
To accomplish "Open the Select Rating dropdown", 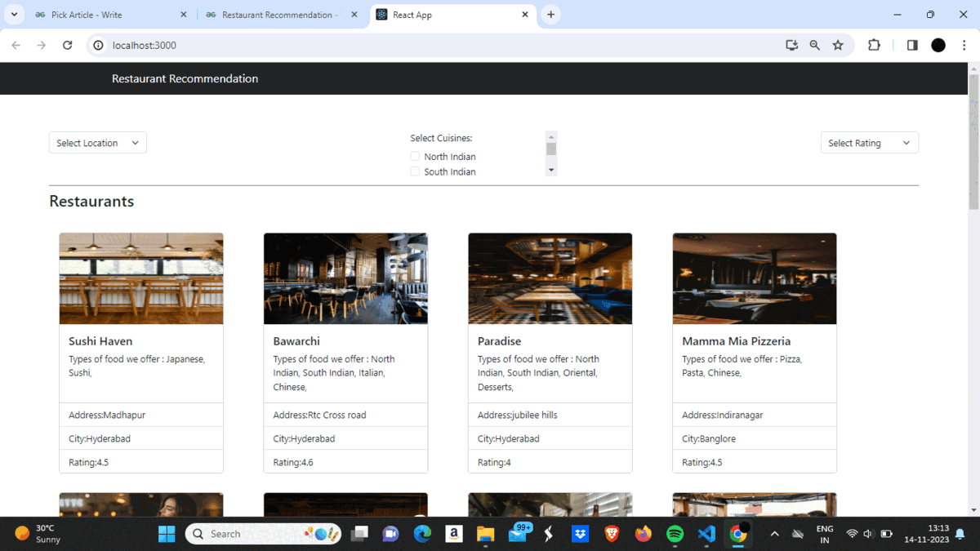I will pos(870,143).
